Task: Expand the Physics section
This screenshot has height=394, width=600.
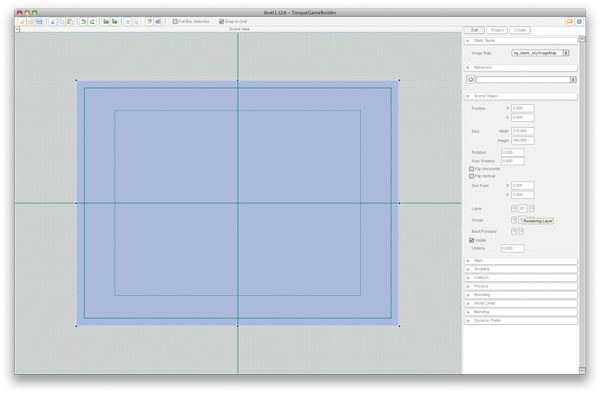Action: coord(521,286)
